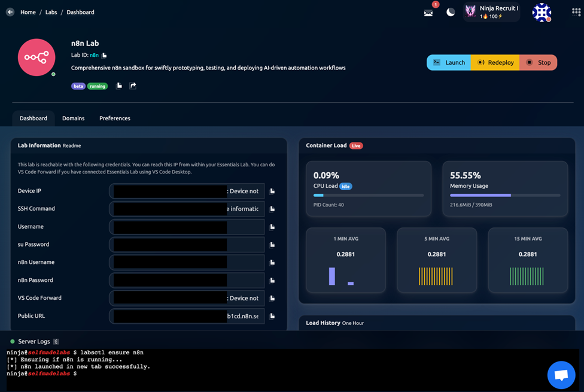This screenshot has height=392, width=584.
Task: Open the user avatar menu
Action: [x=542, y=13]
